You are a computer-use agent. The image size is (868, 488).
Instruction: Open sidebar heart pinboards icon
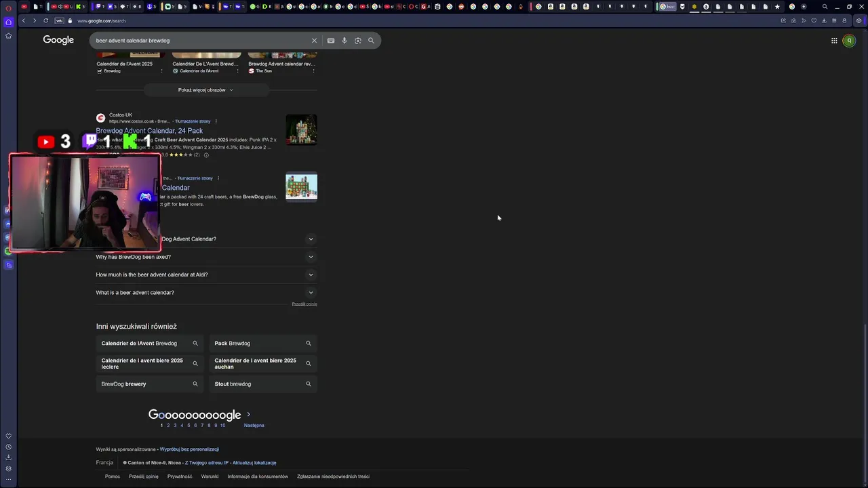(x=9, y=436)
